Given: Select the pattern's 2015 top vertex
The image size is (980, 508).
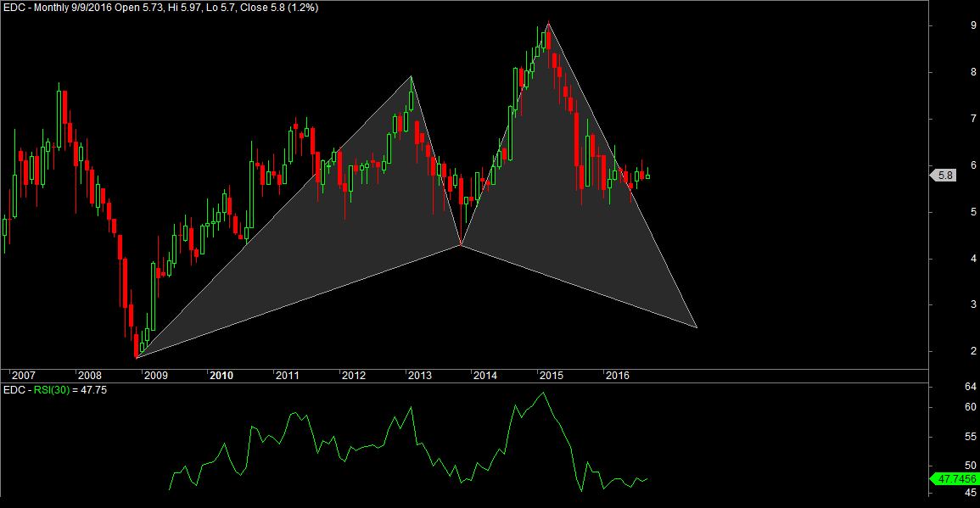Looking at the screenshot, I should click(x=548, y=23).
